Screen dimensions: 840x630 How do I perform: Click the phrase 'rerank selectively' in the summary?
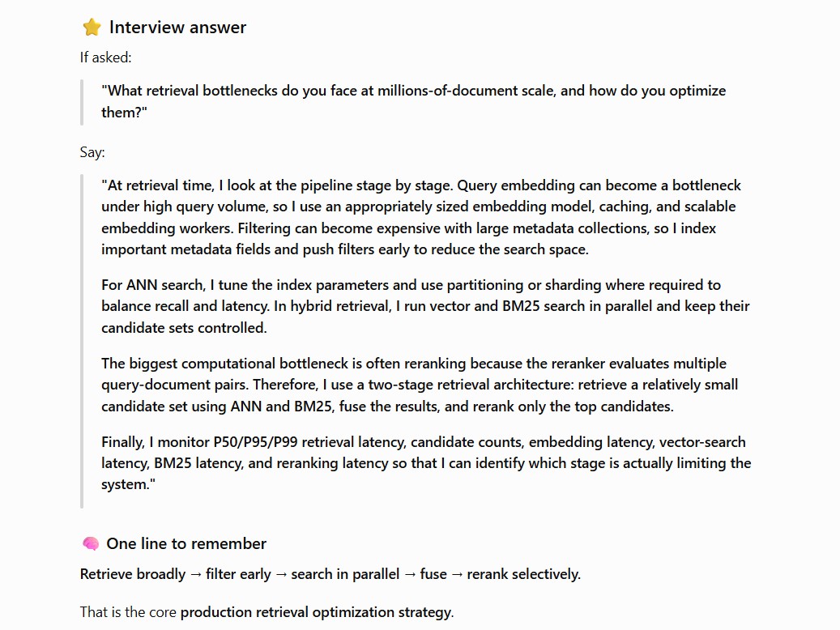click(x=523, y=574)
